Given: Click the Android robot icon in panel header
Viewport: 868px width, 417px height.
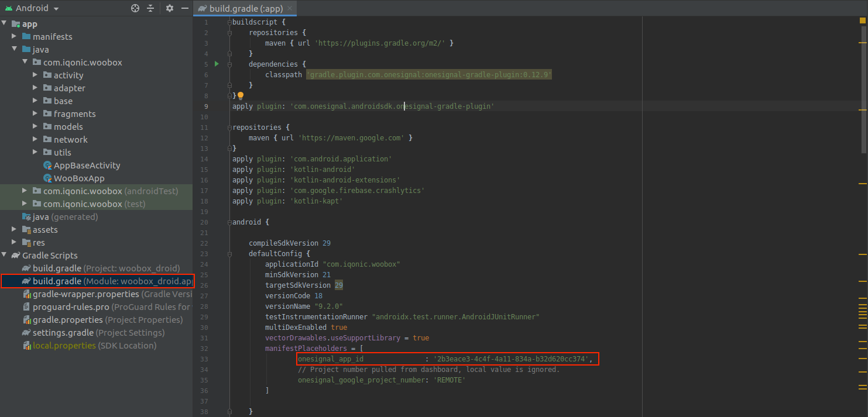Looking at the screenshot, I should click(x=8, y=8).
